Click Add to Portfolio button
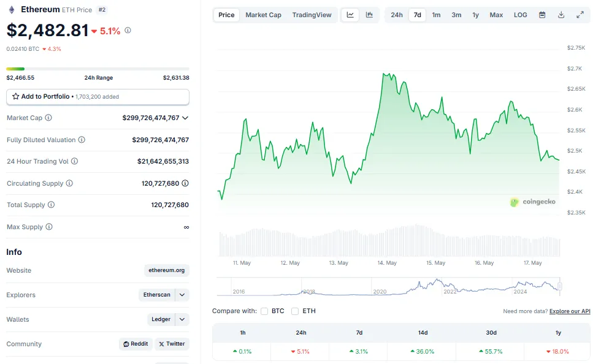The image size is (593, 364). (98, 97)
